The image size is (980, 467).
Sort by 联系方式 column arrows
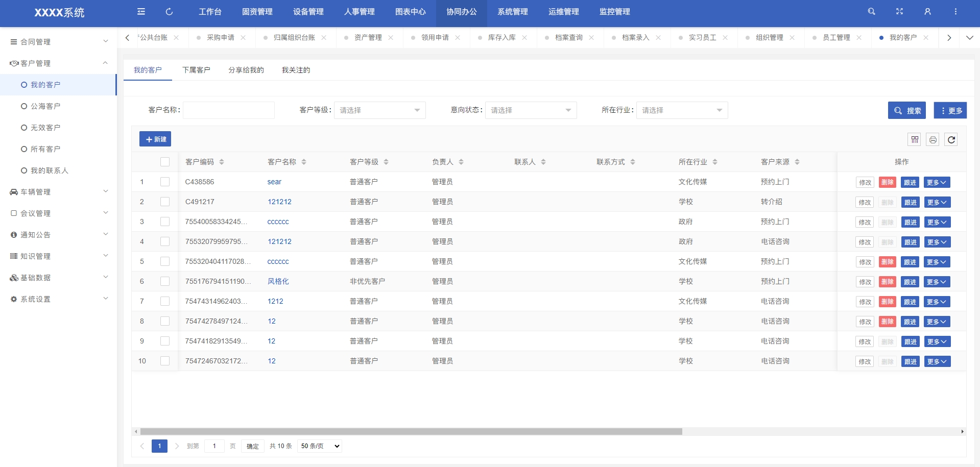(633, 162)
